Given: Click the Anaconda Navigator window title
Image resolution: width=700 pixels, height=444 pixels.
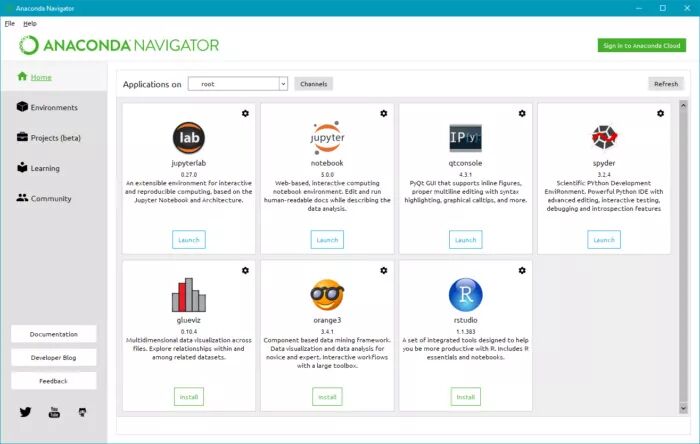Looking at the screenshot, I should (x=45, y=8).
